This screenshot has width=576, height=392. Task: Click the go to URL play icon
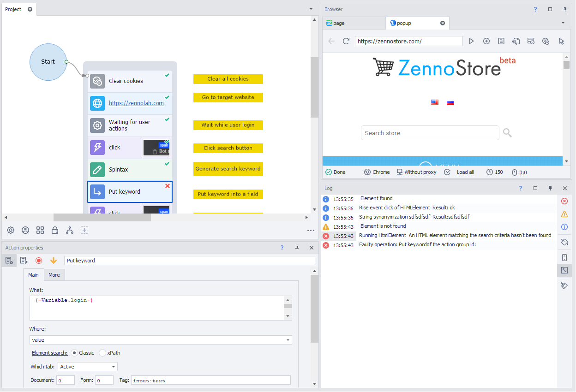point(471,41)
